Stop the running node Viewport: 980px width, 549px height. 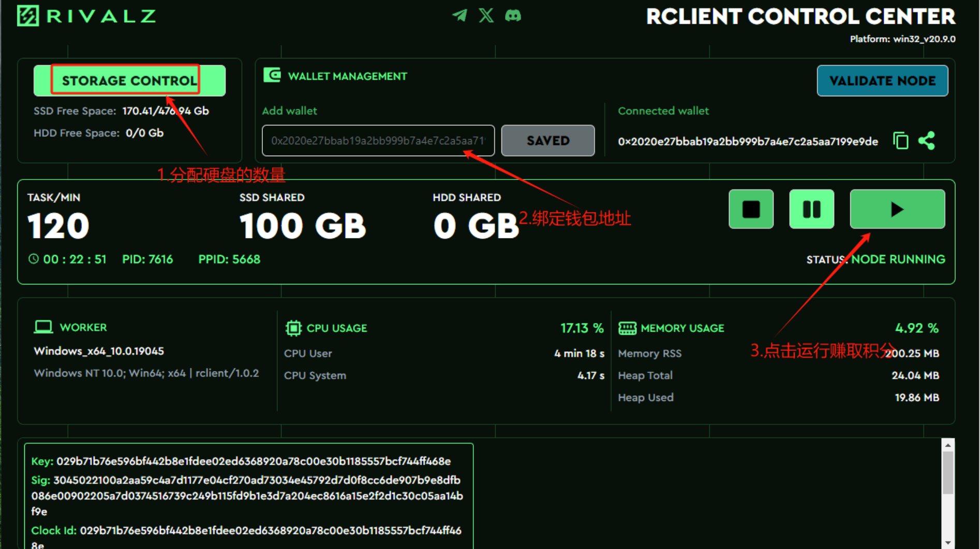(x=751, y=209)
